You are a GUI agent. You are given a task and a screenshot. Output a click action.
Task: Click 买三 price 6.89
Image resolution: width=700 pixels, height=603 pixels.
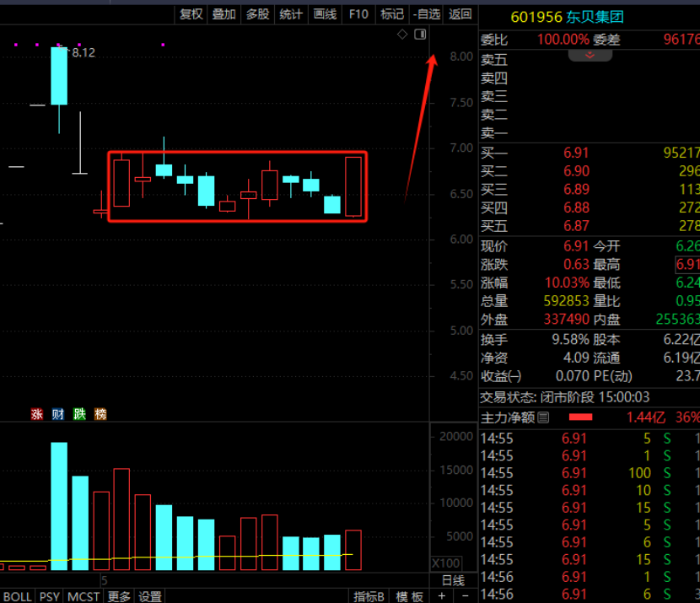pos(576,189)
